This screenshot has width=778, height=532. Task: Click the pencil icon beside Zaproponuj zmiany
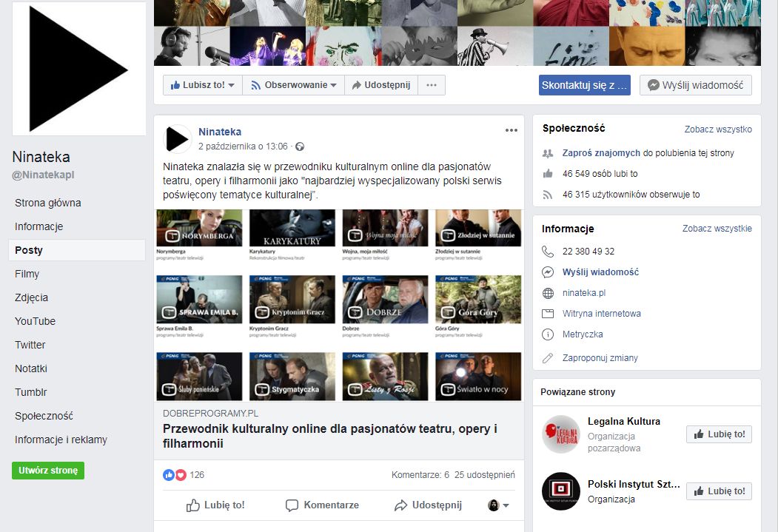click(x=548, y=358)
